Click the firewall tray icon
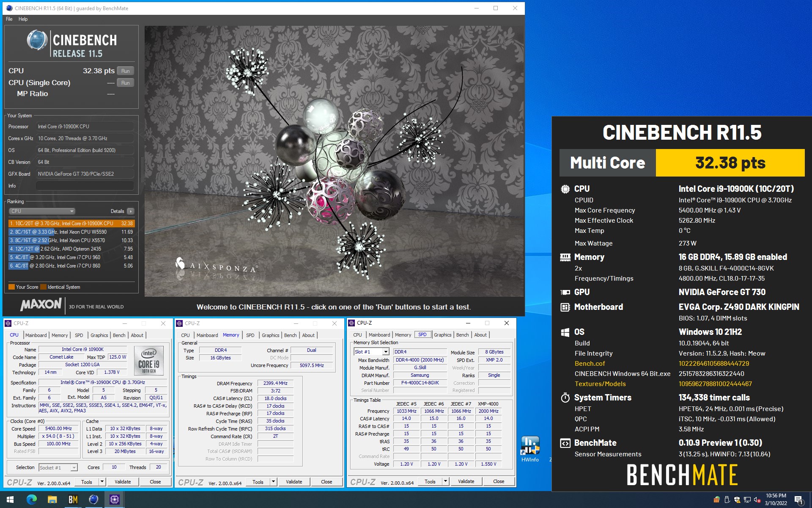Image resolution: width=812 pixels, height=508 pixels. (716, 500)
